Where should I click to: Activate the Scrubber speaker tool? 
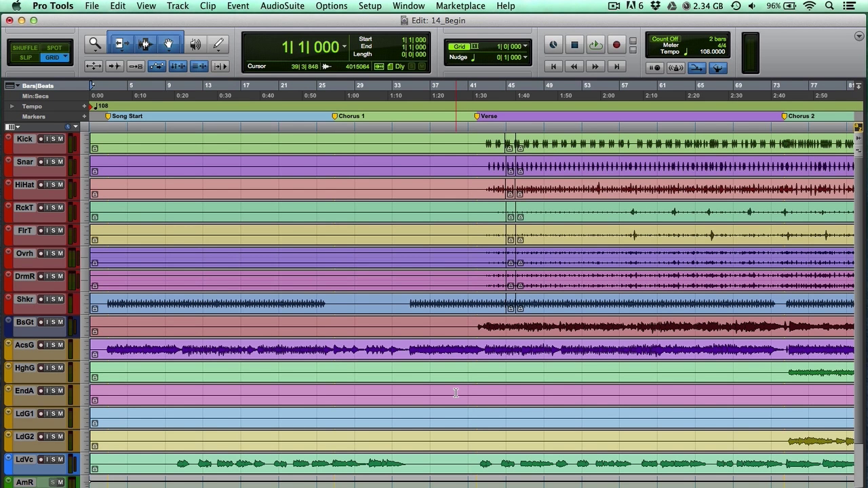195,44
